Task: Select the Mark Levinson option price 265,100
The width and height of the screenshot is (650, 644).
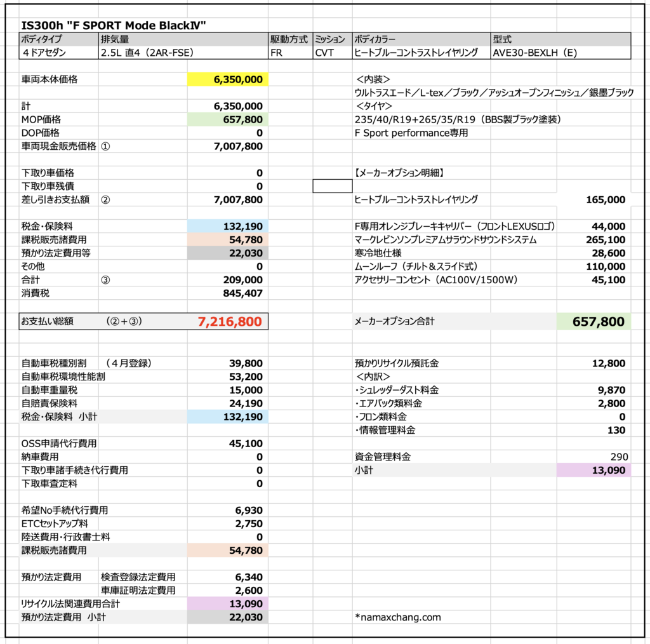Action: (x=606, y=239)
